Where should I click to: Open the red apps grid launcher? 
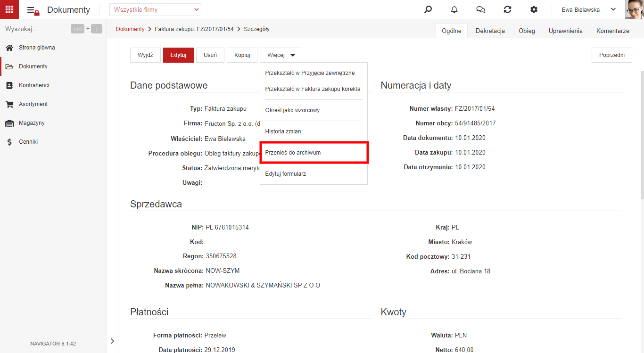tap(9, 9)
